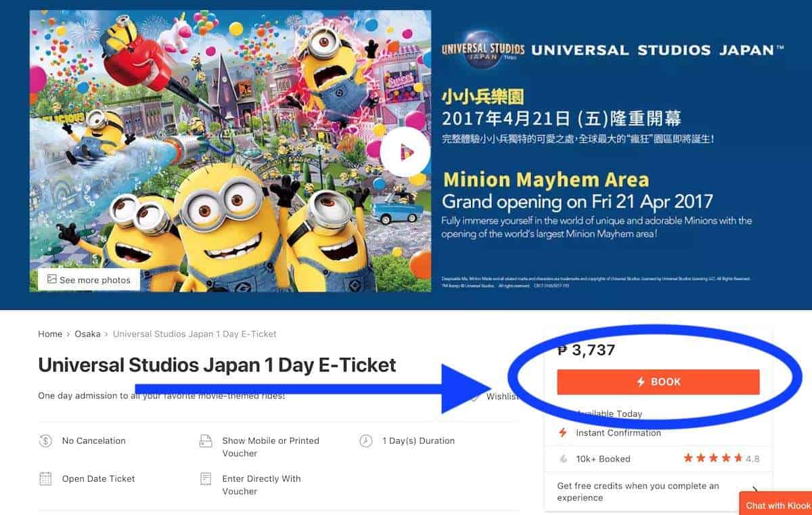Click the orange BOOK button
This screenshot has width=812, height=515.
coord(658,382)
